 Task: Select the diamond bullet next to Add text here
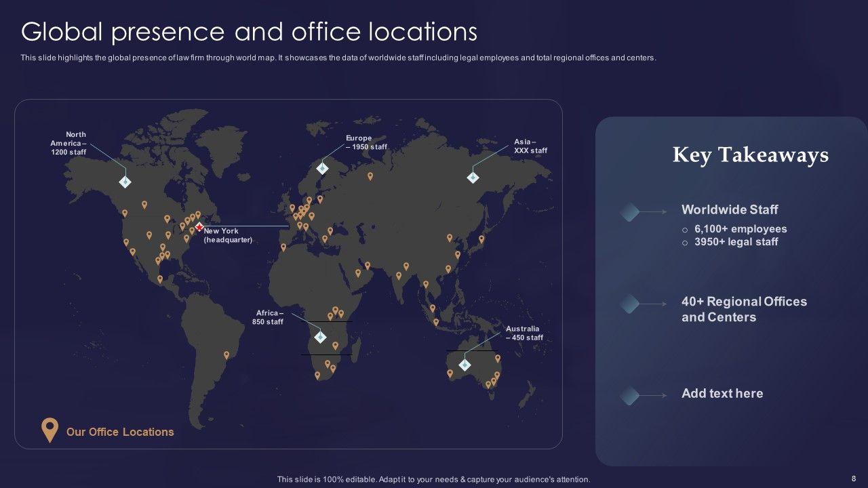(x=629, y=395)
